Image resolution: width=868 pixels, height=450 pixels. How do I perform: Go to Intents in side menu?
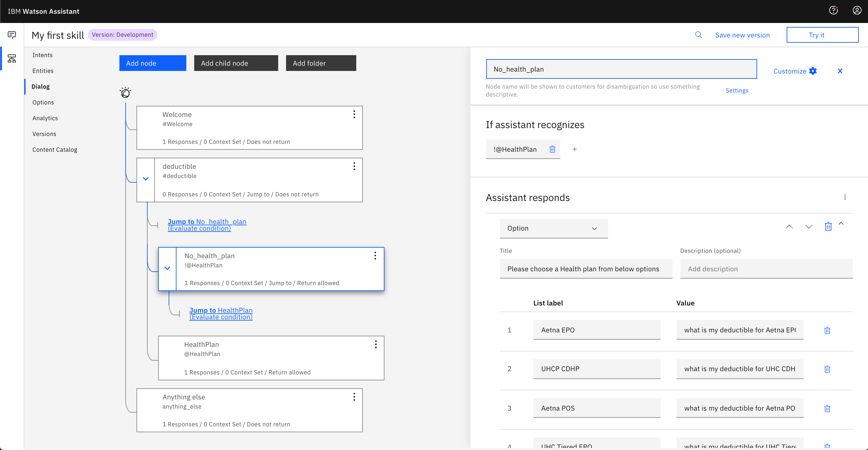(x=42, y=55)
